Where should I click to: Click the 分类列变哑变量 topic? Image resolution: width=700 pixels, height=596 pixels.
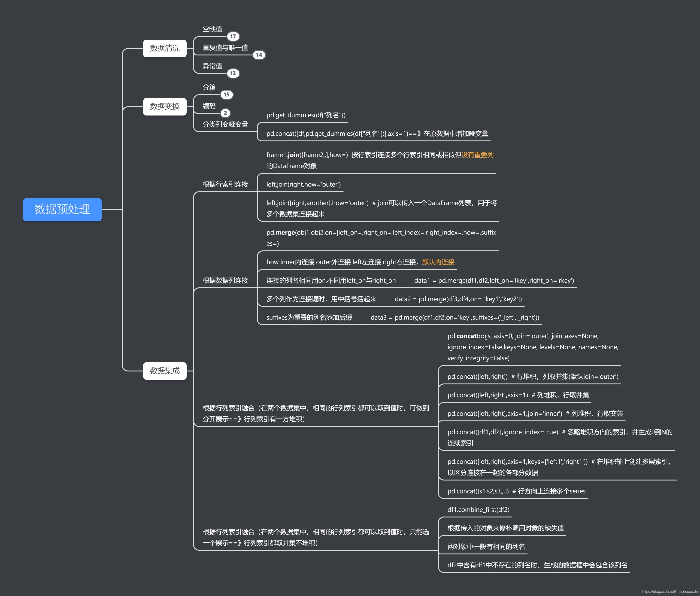(x=225, y=124)
